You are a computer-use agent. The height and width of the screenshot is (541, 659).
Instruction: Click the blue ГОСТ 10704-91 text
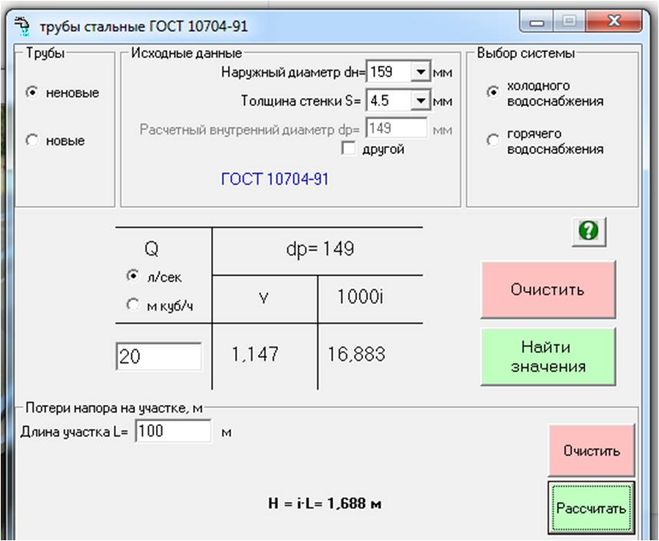point(274,180)
